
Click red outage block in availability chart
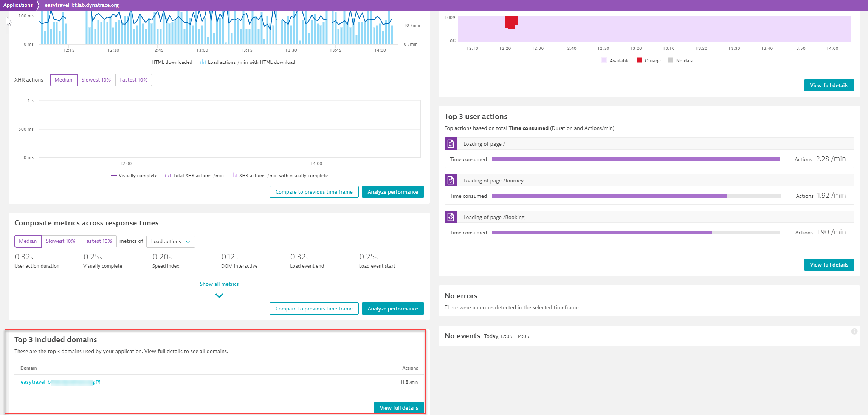511,22
